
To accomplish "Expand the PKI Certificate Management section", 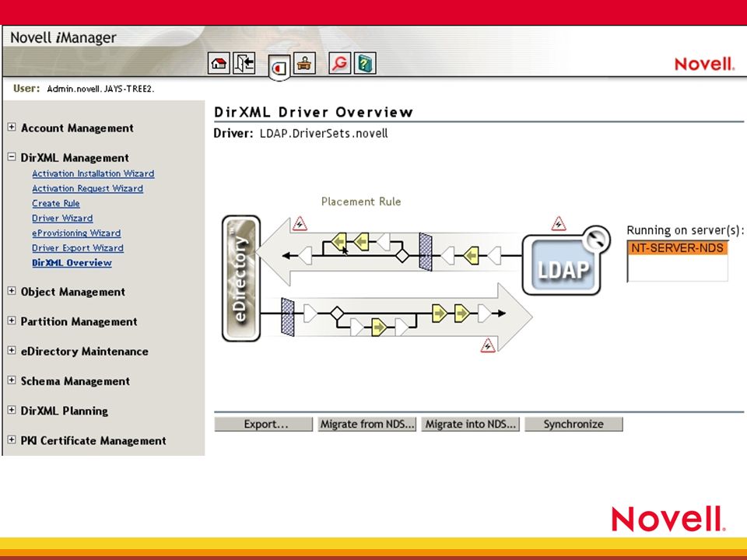I will (x=12, y=439).
